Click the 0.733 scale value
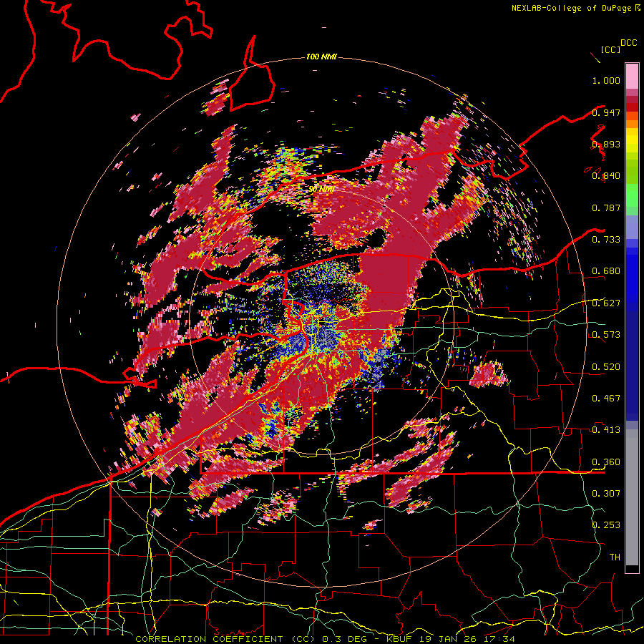This screenshot has height=644, width=644. pos(606,240)
